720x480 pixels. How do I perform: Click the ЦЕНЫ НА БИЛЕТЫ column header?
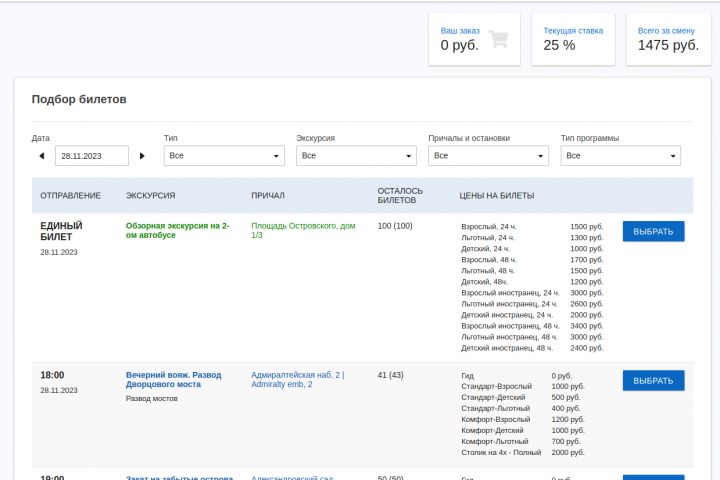click(x=496, y=195)
